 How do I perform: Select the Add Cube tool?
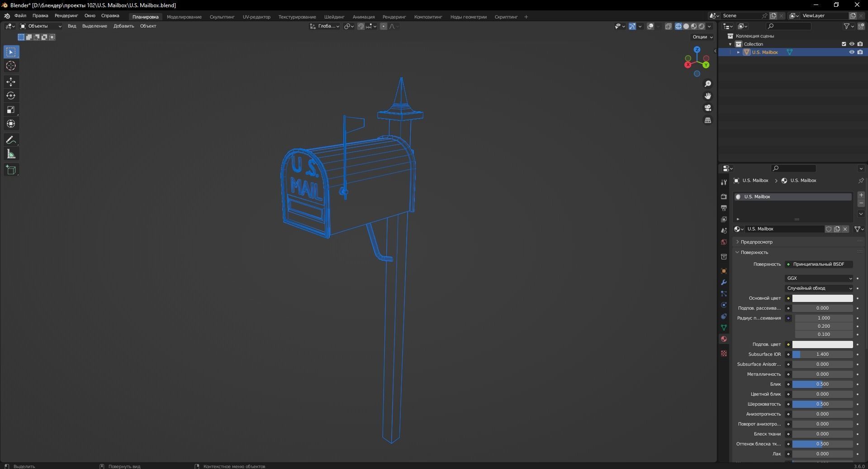pyautogui.click(x=11, y=170)
